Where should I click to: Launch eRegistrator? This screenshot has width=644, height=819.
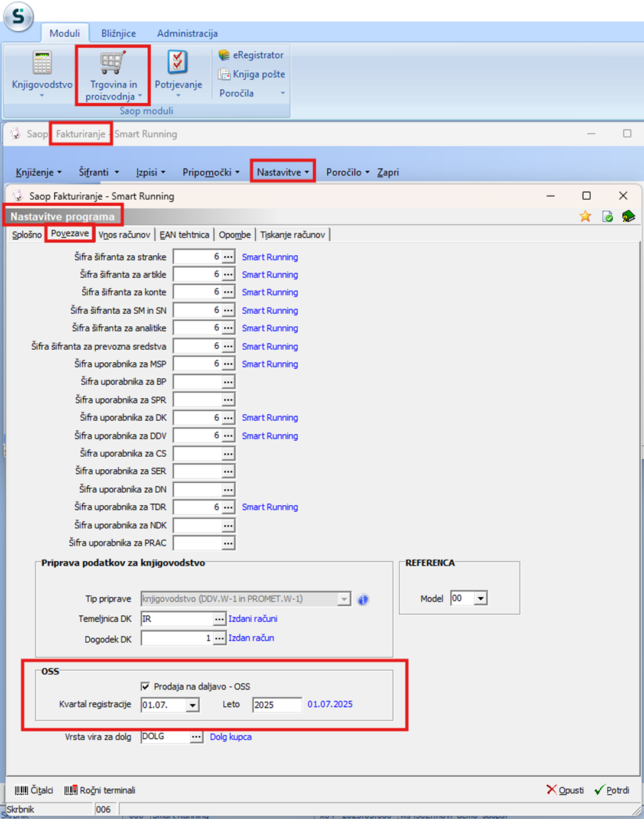coord(251,55)
